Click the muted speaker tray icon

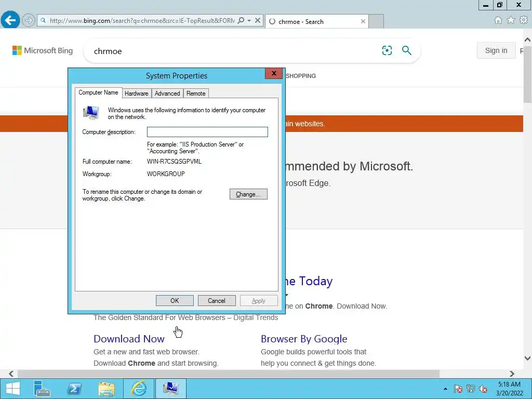[483, 389]
